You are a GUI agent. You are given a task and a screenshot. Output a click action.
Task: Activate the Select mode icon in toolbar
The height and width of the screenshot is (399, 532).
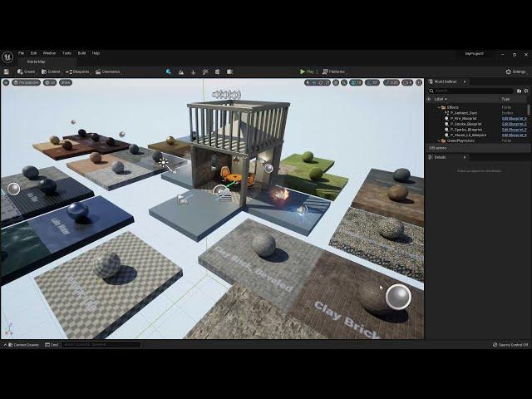click(x=169, y=71)
